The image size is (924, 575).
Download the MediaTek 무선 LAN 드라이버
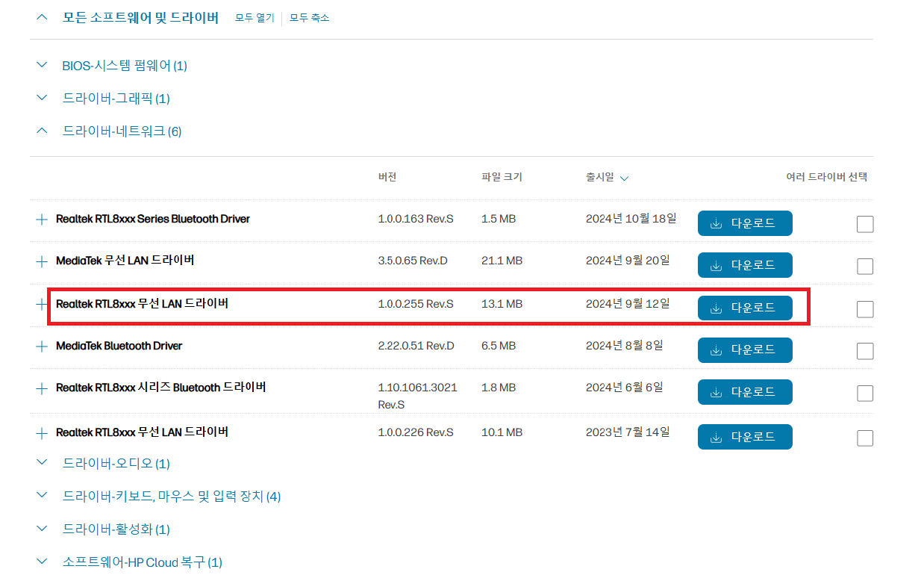point(745,265)
